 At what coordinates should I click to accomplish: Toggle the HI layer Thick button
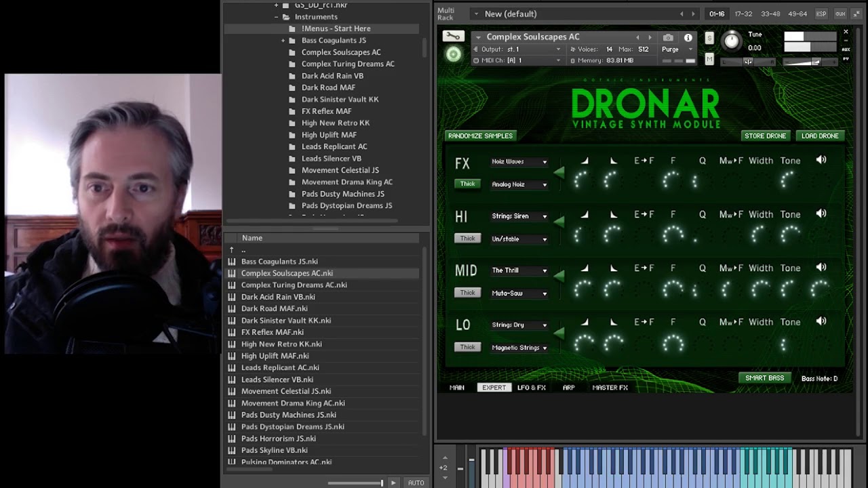click(x=468, y=238)
